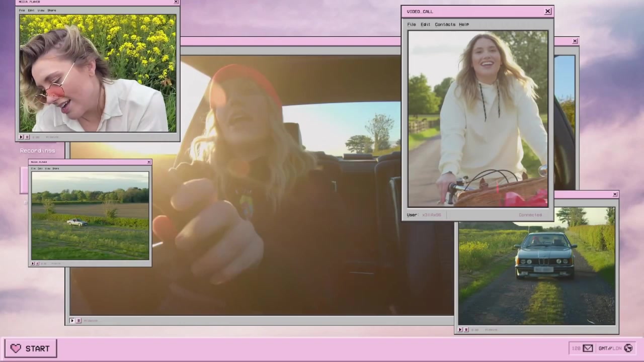This screenshot has width=644, height=362.
Task: Click the 128 unread mail count
Action: pos(576,348)
